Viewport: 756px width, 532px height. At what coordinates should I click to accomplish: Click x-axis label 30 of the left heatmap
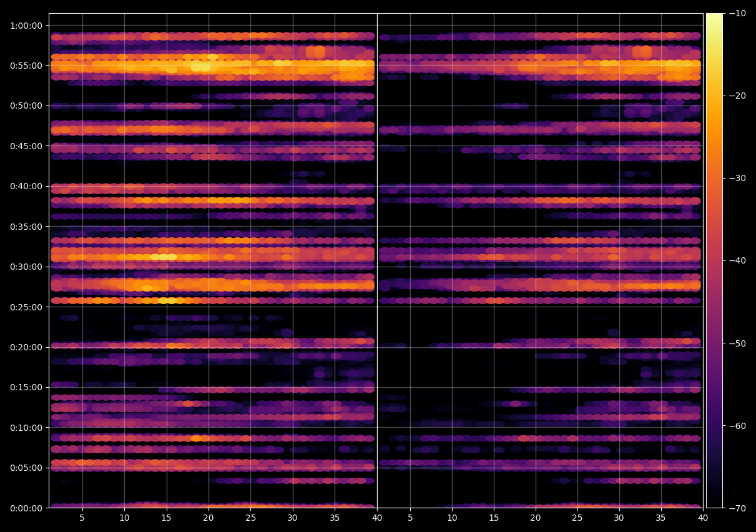[293, 518]
